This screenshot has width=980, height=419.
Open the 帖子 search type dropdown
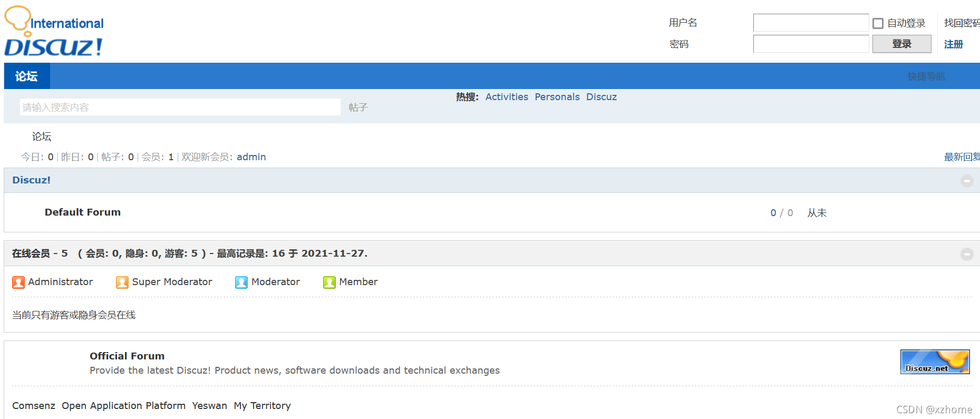point(358,108)
